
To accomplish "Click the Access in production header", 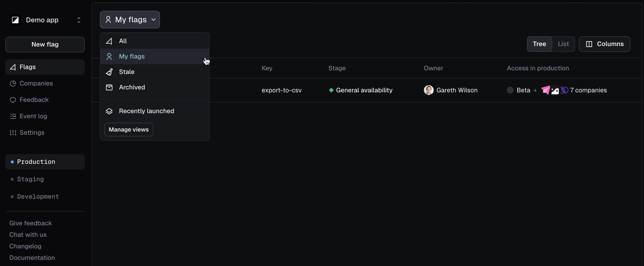I will pyautogui.click(x=538, y=68).
